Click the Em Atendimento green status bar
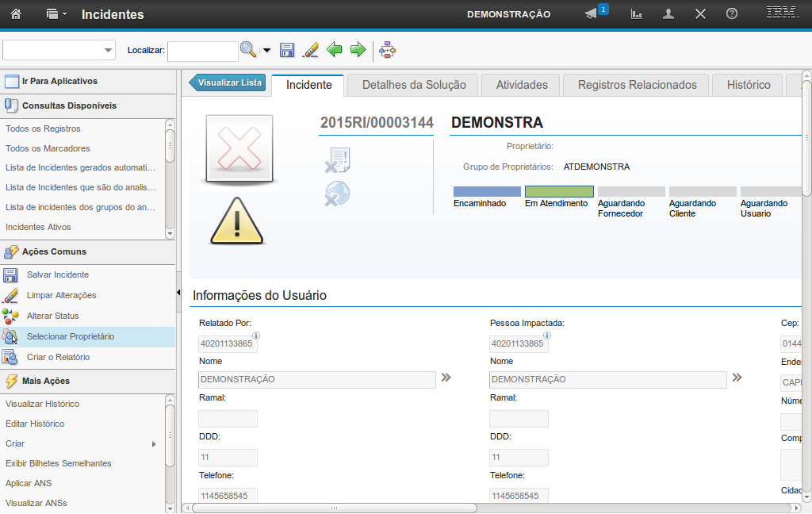The width and height of the screenshot is (812, 514). 559,192
